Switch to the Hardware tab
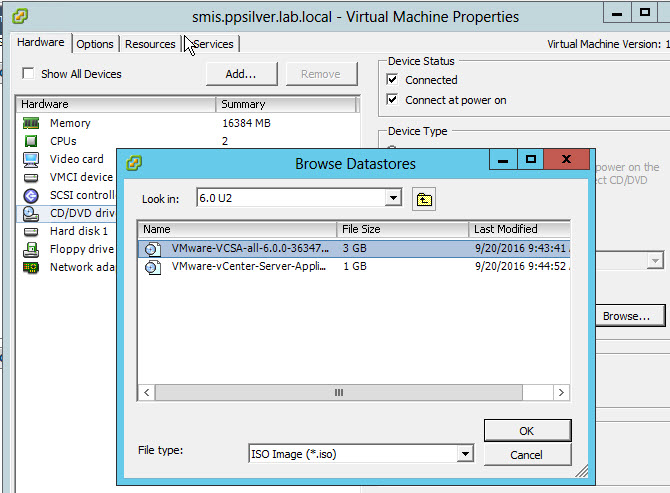Viewport: 670px width, 493px height. coord(41,42)
